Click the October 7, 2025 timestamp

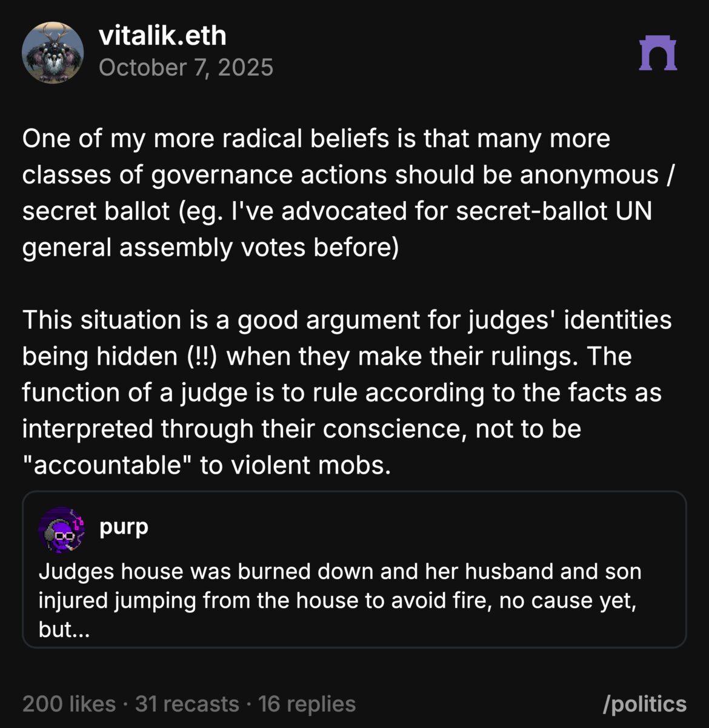tap(186, 68)
